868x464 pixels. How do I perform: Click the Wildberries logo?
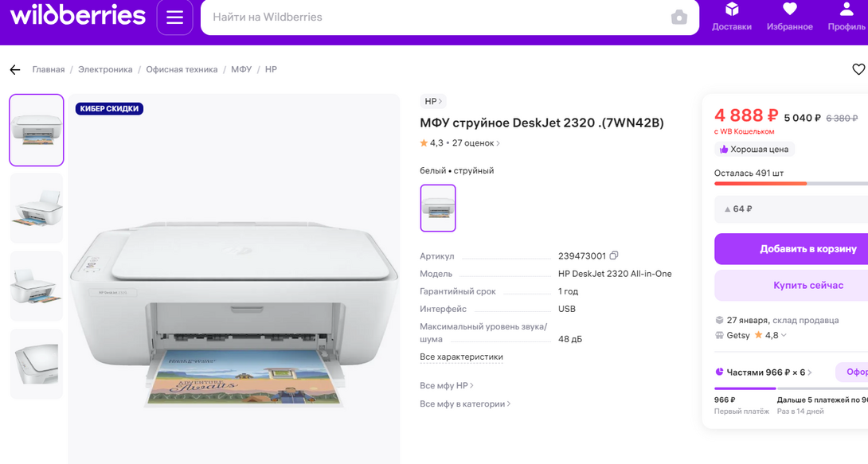click(x=77, y=16)
